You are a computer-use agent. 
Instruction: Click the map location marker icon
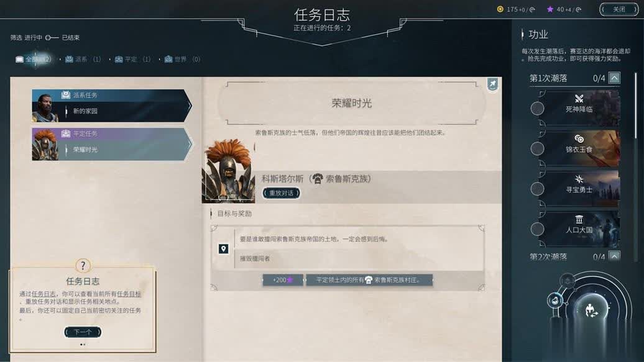click(x=223, y=249)
